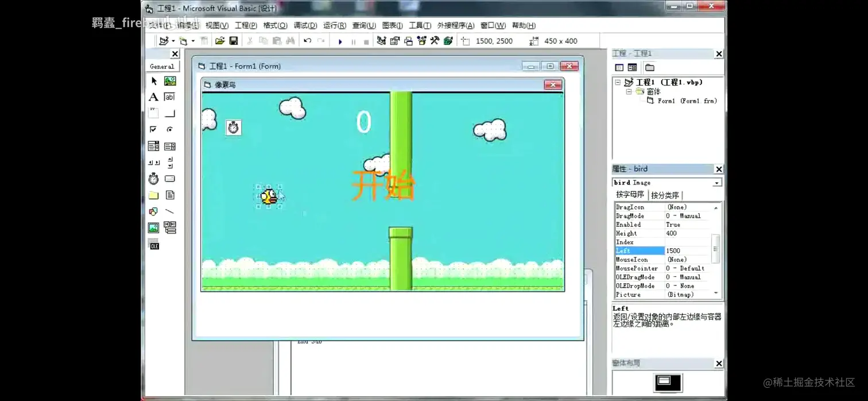Open Object Browser from toolbar
This screenshot has width=868, height=401.
pos(422,41)
